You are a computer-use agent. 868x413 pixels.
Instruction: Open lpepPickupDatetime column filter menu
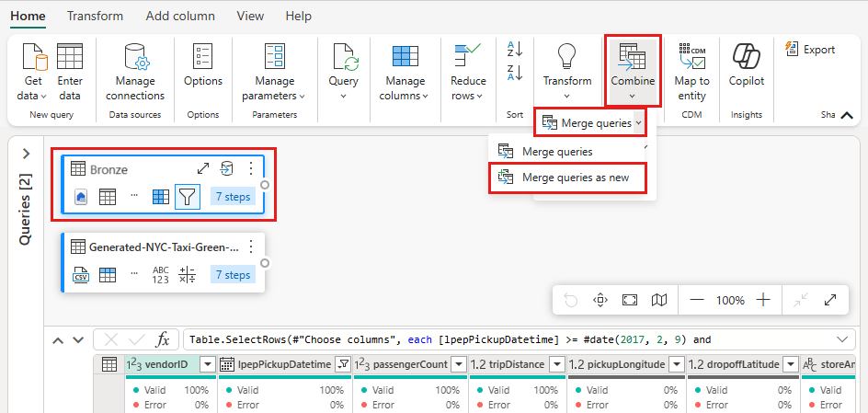[343, 365]
